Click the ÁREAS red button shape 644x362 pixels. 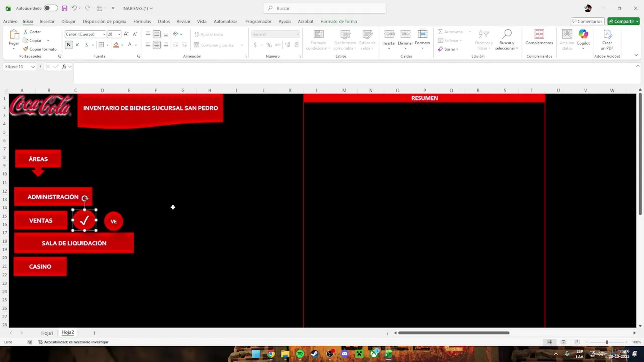tap(38, 159)
